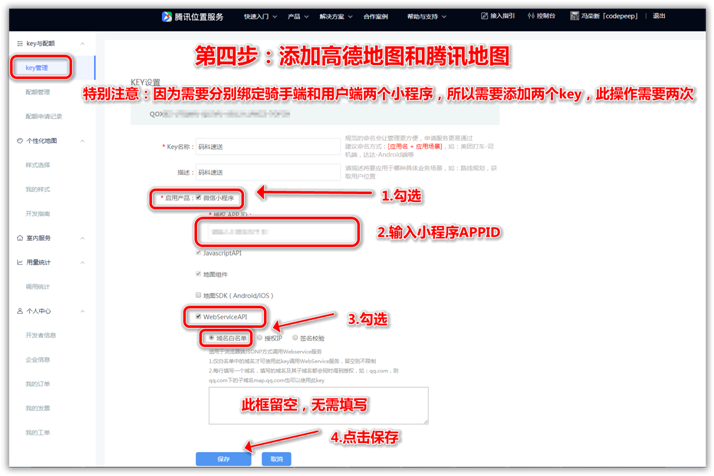This screenshot has height=476, width=714.
Task: Open 我的发票 in the sidebar
Action: click(x=38, y=408)
